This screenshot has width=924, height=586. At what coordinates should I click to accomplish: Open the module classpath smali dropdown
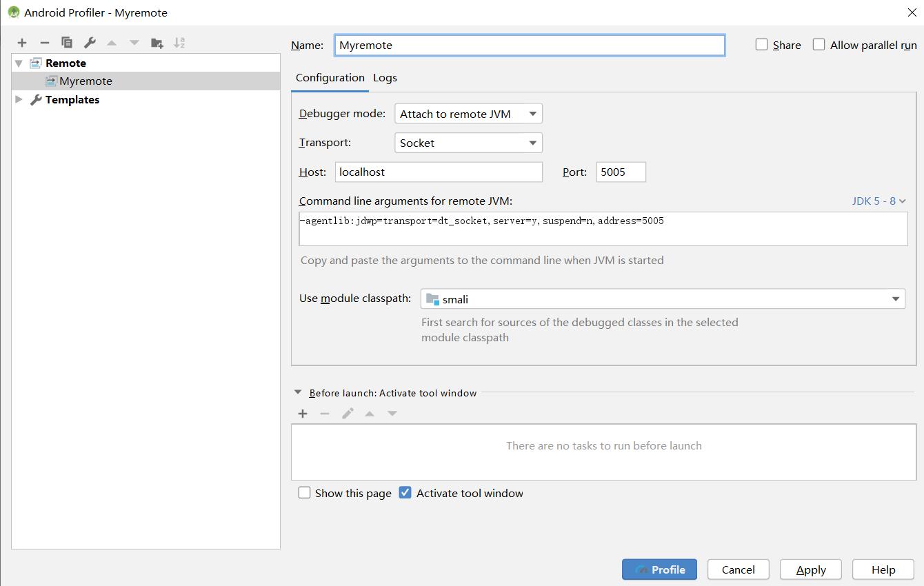pos(663,299)
